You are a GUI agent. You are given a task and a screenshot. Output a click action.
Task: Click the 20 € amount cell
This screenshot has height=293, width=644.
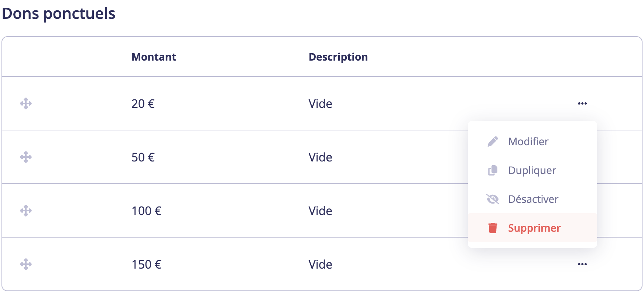click(x=143, y=104)
